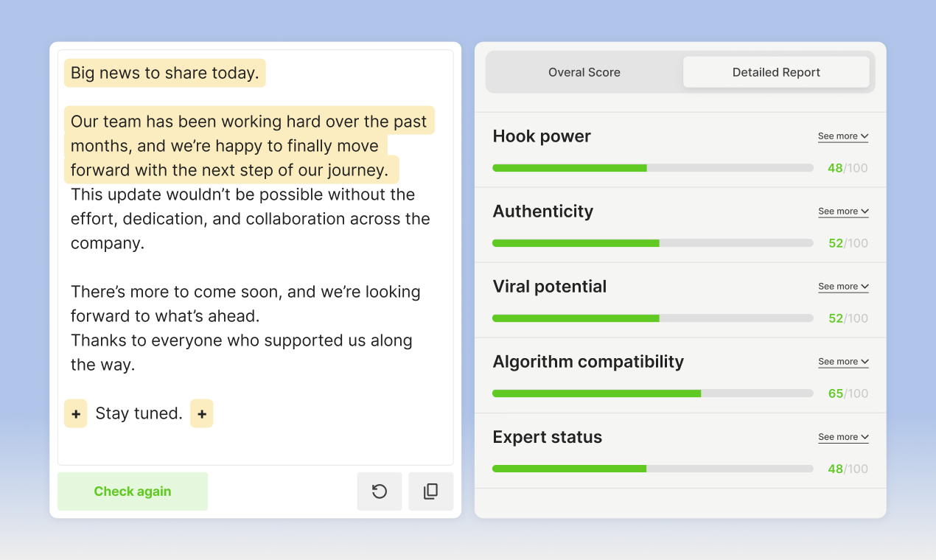Expand See more under Hook power
The width and height of the screenshot is (936, 560).
(842, 136)
